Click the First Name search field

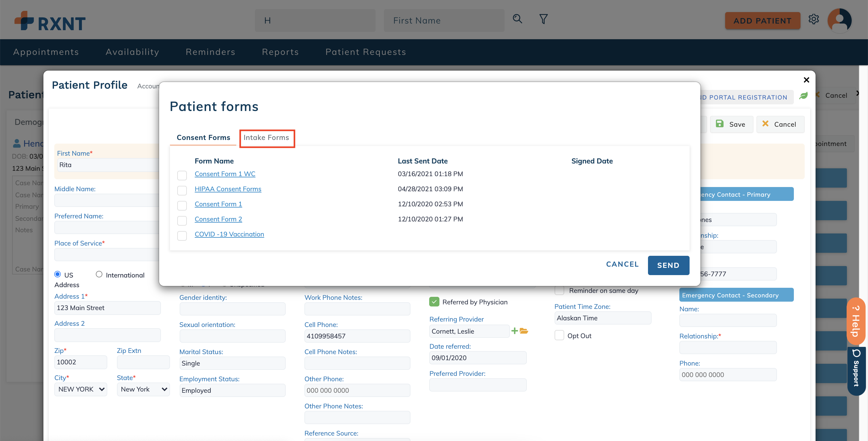coord(444,21)
